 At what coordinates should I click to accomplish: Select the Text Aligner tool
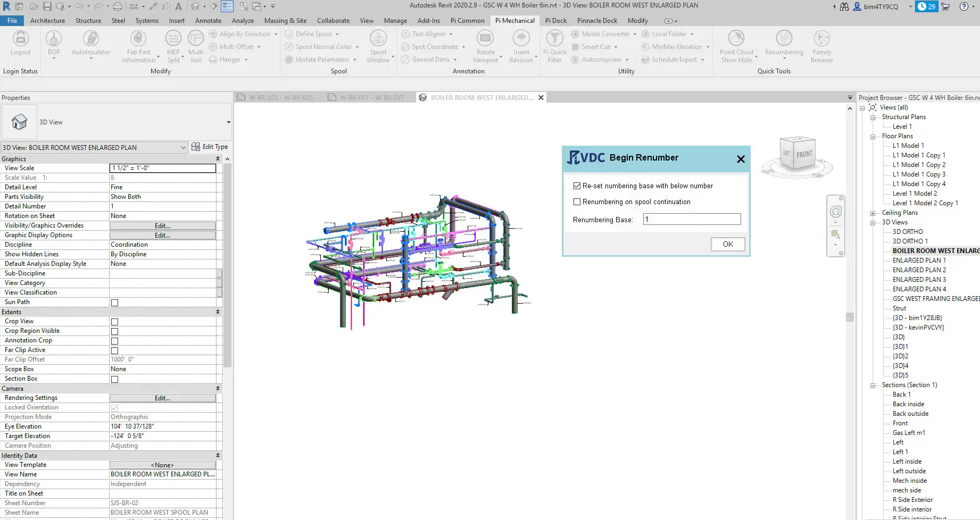[428, 34]
